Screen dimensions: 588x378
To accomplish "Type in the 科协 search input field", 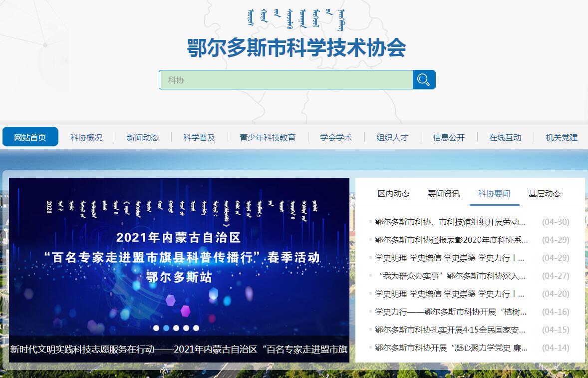I will [x=286, y=80].
